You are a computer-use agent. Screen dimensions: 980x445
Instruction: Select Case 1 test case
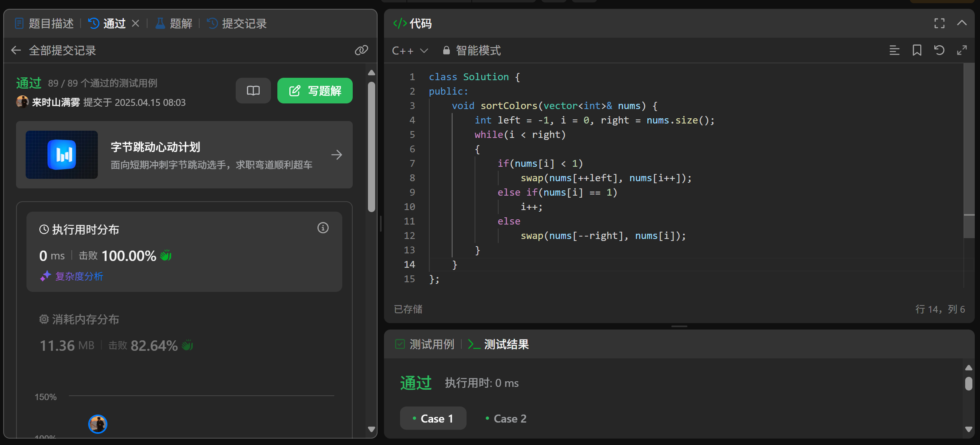point(433,419)
